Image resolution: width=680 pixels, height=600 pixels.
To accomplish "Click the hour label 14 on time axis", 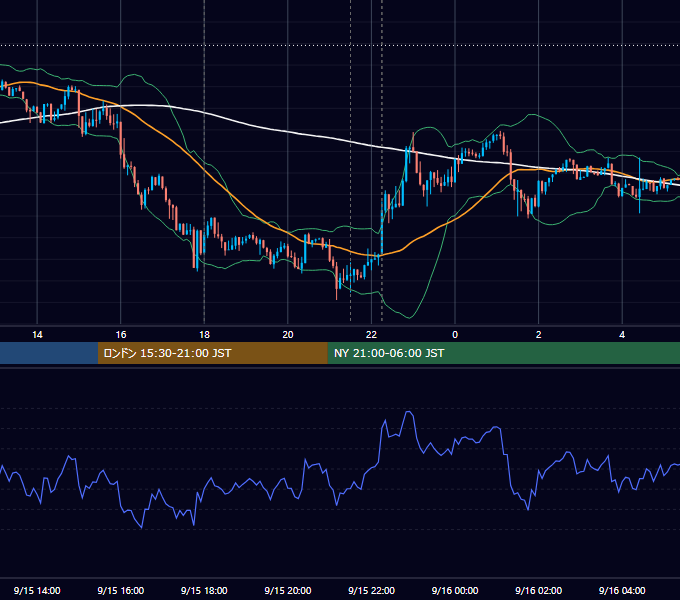I will tap(37, 335).
